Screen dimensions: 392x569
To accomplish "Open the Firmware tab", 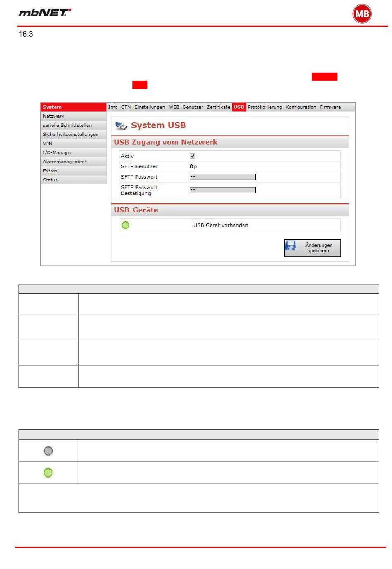I will pyautogui.click(x=331, y=107).
